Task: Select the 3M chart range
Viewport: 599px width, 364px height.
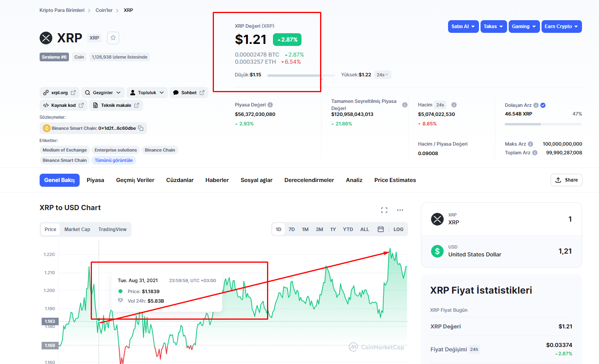Action: (319, 229)
